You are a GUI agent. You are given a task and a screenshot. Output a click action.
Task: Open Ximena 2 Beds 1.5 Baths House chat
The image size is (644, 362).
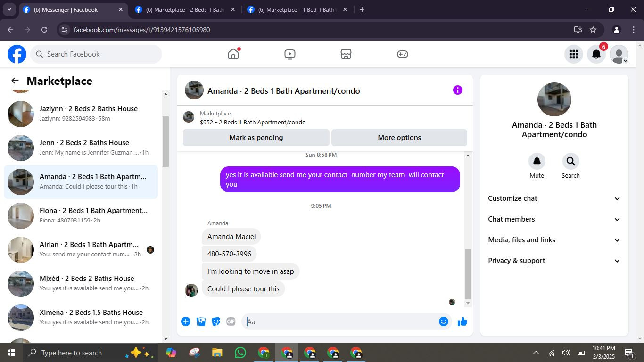[x=81, y=317]
